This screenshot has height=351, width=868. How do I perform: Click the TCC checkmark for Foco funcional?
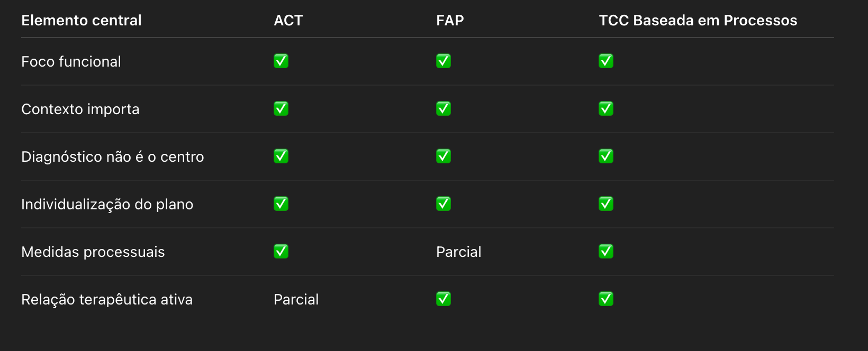coord(606,61)
